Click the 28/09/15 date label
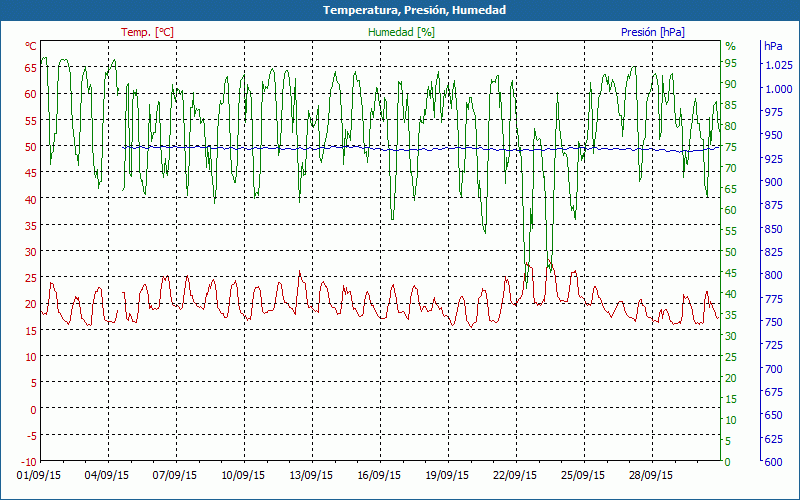800x500 pixels. coord(651,475)
